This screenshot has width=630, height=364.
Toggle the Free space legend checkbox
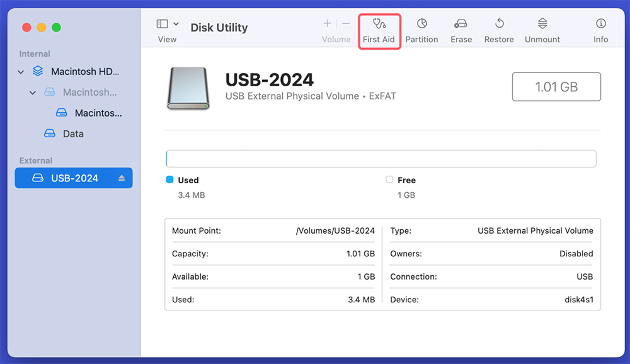(x=389, y=179)
